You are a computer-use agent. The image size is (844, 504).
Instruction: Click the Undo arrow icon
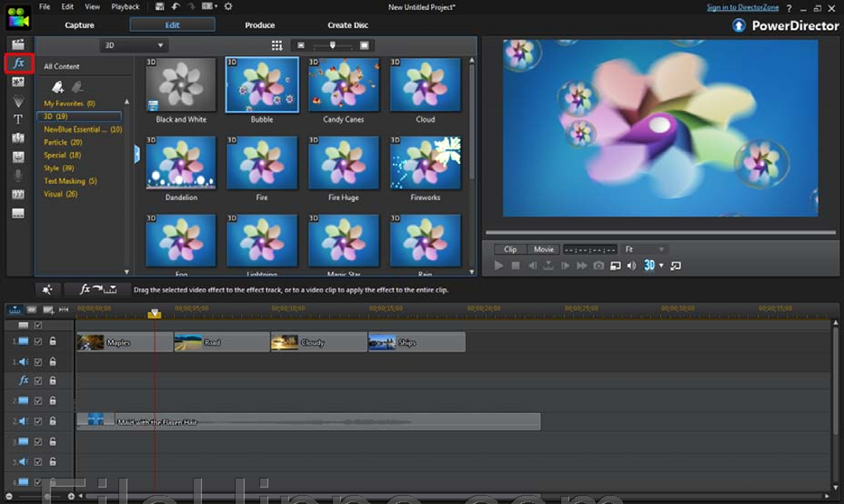tap(175, 7)
